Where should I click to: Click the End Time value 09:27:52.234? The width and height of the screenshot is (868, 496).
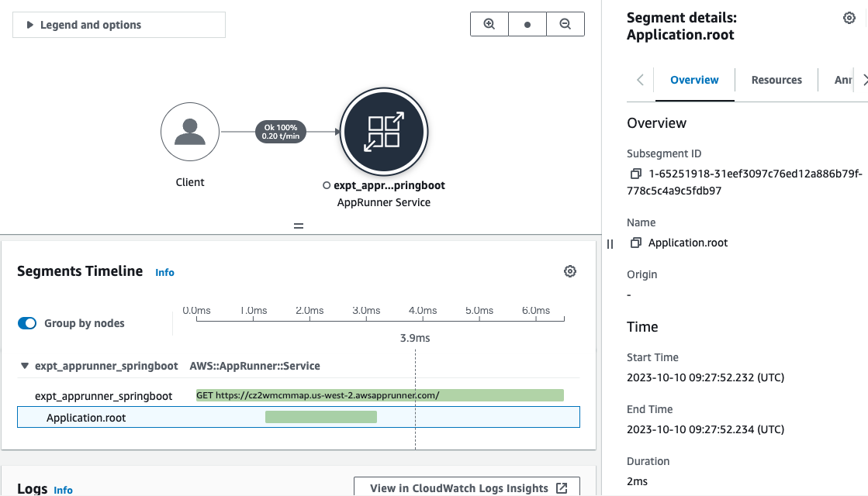(705, 429)
